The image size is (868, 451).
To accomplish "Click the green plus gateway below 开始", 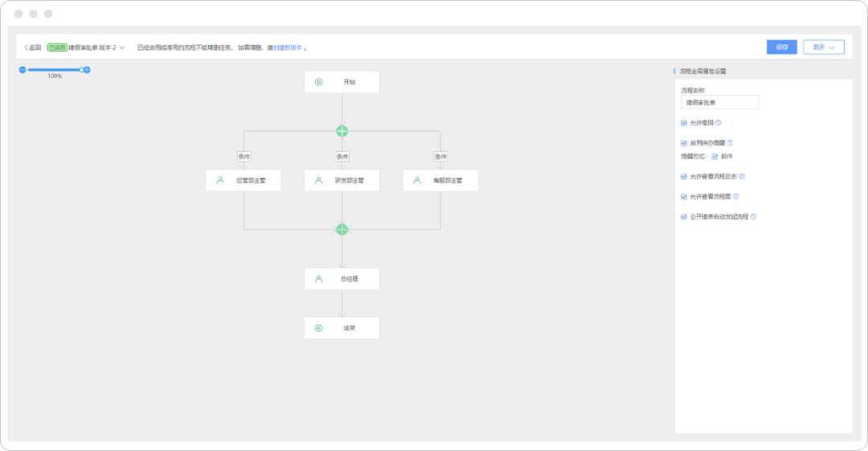I will click(x=342, y=131).
